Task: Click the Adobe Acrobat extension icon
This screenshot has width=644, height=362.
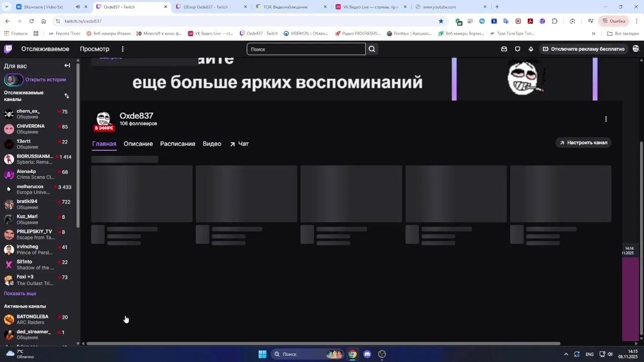Action: point(530,21)
